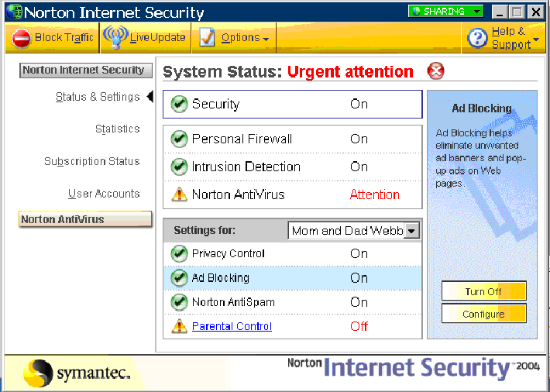The width and height of the screenshot is (550, 392).
Task: Expand the Options menu arrow
Action: click(266, 39)
